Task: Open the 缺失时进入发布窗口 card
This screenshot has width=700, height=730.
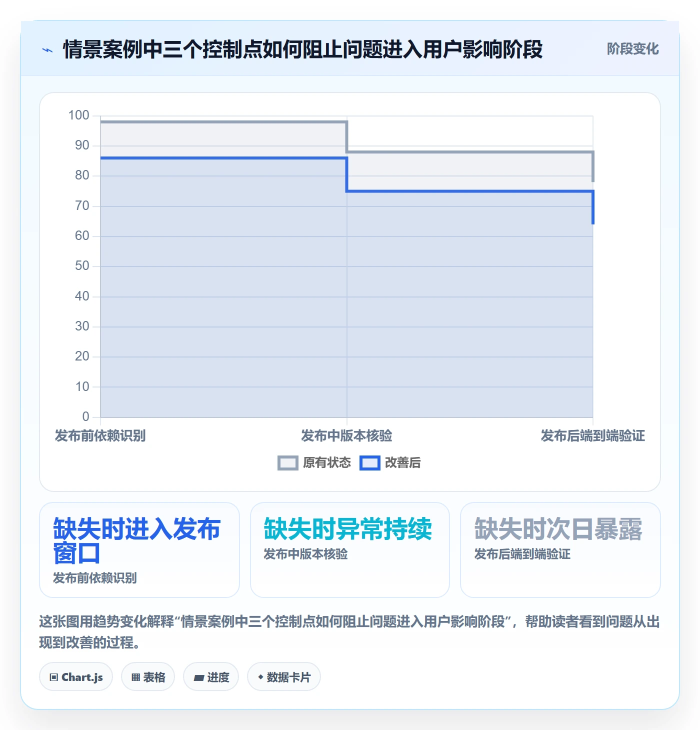Action: click(x=139, y=550)
